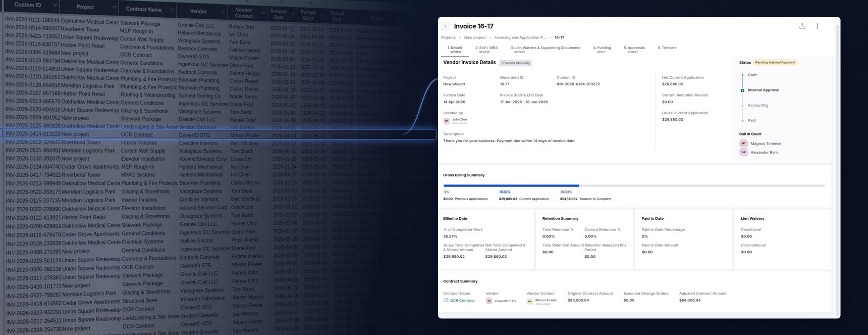Viewport: 868px width, 335px height.
Task: Go back using the arrow beside Invoice 16-17
Action: tap(445, 26)
